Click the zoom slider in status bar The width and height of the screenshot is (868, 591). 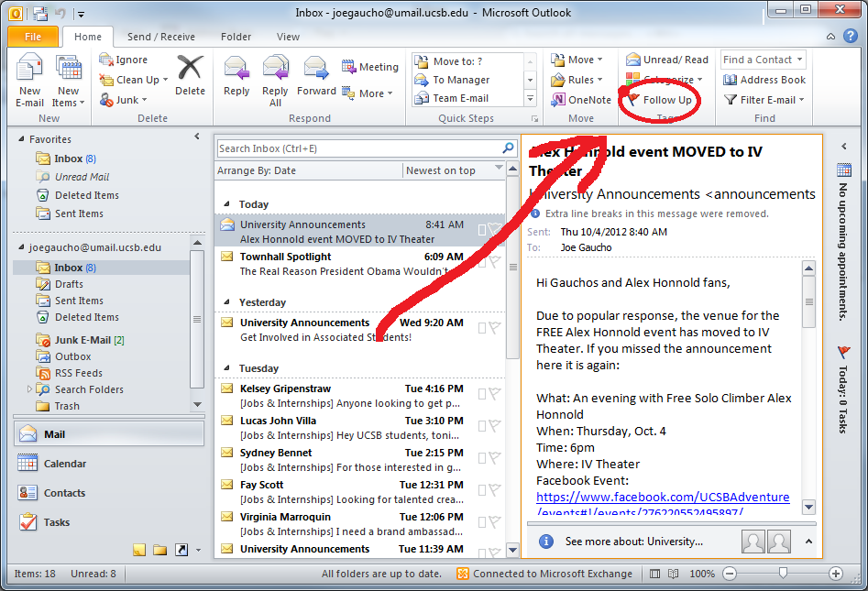click(x=782, y=574)
